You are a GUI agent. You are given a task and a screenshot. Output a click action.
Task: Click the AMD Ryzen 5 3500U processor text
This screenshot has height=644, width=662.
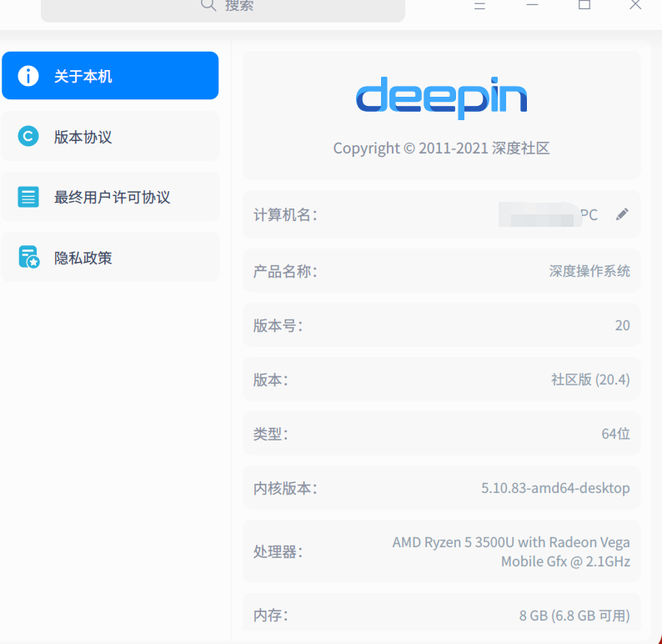coord(511,551)
